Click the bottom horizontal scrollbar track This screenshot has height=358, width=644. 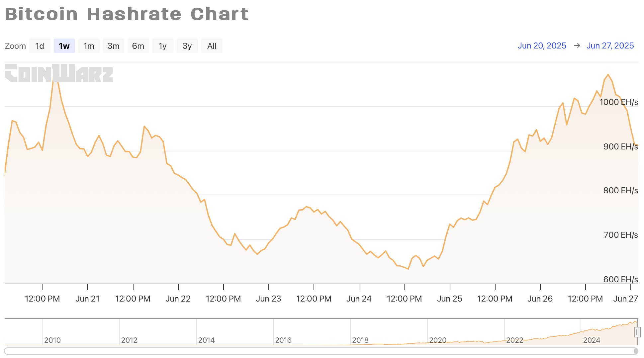319,351
